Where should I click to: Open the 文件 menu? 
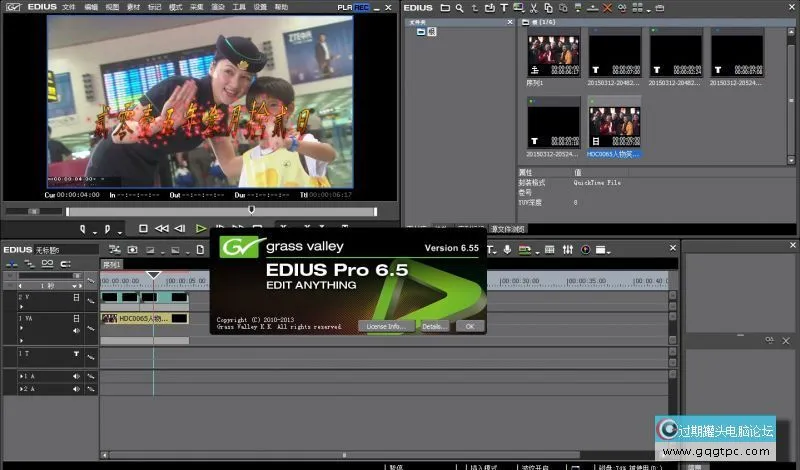68,7
